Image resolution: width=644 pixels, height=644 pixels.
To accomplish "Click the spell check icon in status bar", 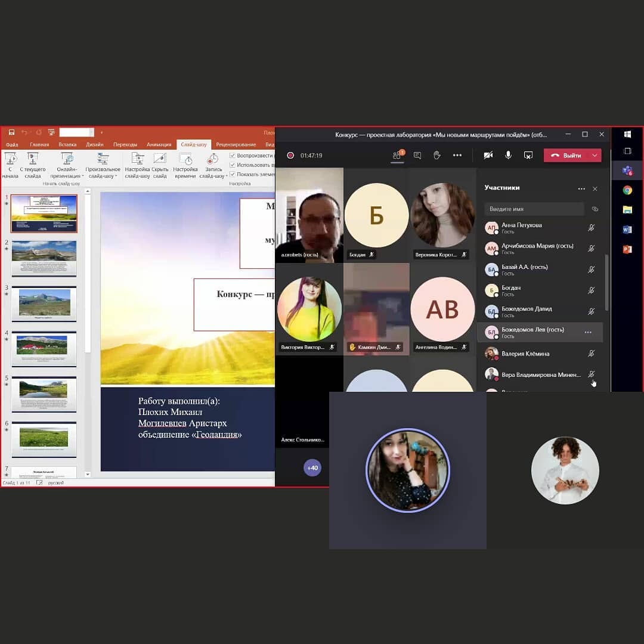I will (39, 482).
